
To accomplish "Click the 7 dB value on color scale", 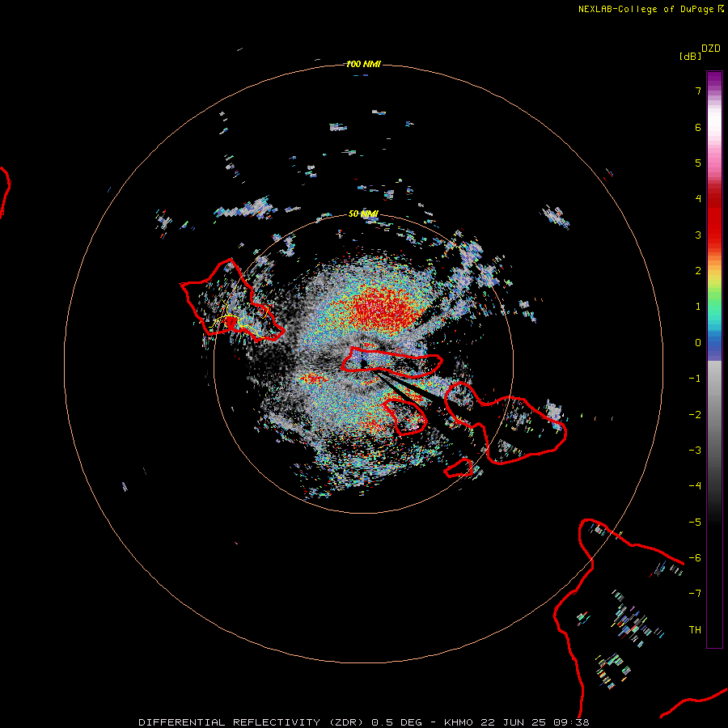I will [x=698, y=91].
